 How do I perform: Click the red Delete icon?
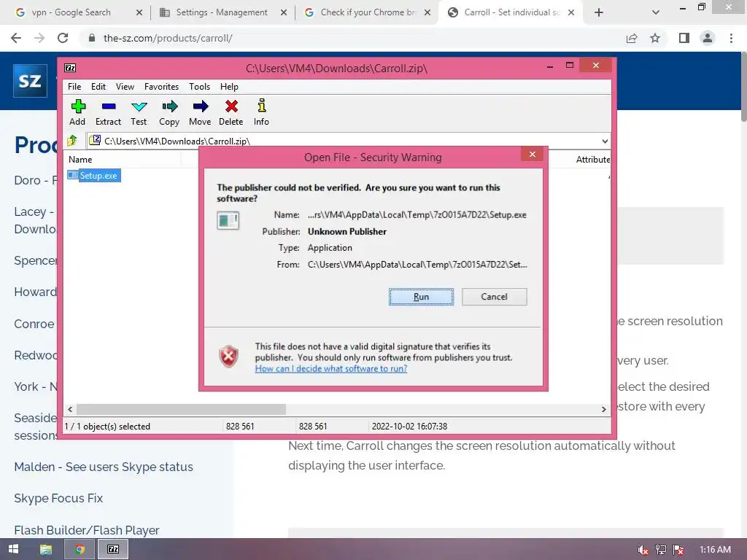(231, 112)
